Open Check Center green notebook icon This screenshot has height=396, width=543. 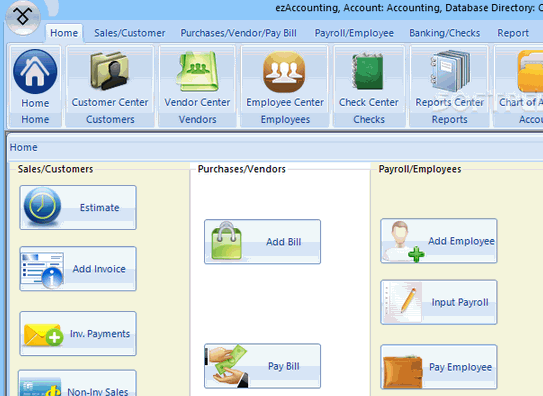pos(368,71)
